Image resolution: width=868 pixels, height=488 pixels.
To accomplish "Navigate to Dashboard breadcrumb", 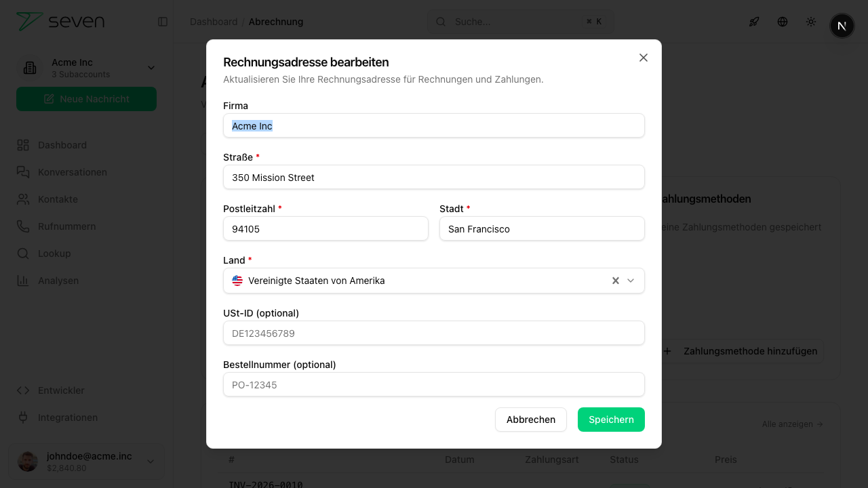I will (214, 22).
